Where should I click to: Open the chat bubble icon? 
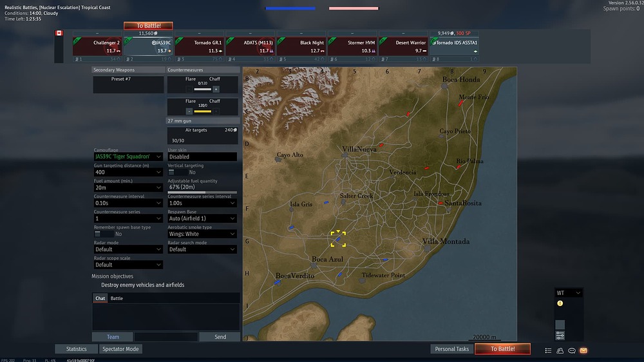pos(572,350)
